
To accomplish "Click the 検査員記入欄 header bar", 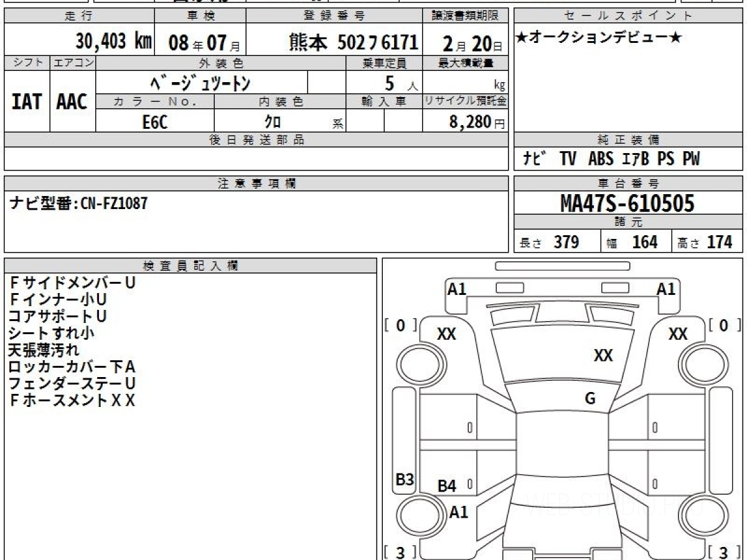I will pos(190,266).
